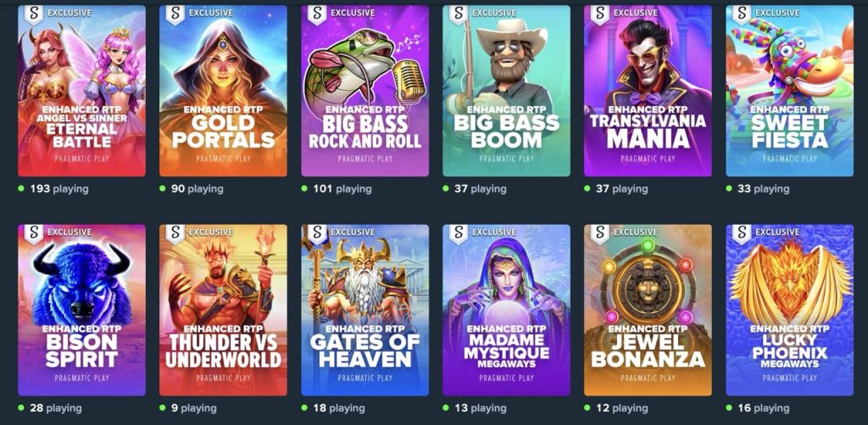Click the Exclusive shield icon on Sweet Fiesta
The image size is (868, 425).
pyautogui.click(x=742, y=14)
